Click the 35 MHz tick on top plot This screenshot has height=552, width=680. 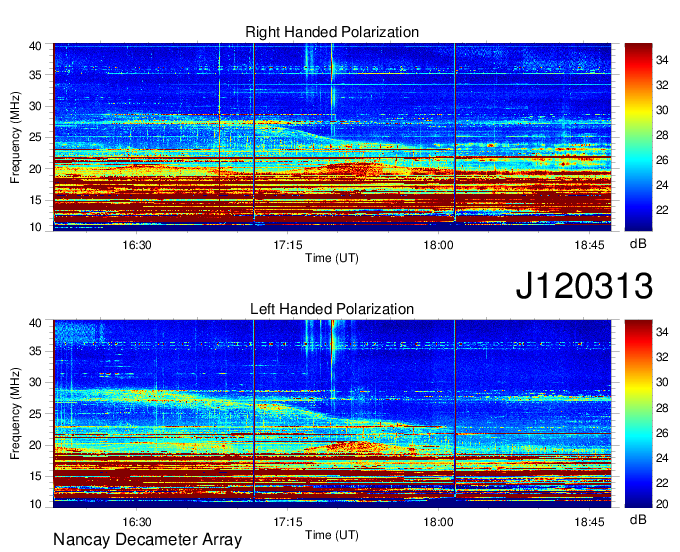pos(35,75)
